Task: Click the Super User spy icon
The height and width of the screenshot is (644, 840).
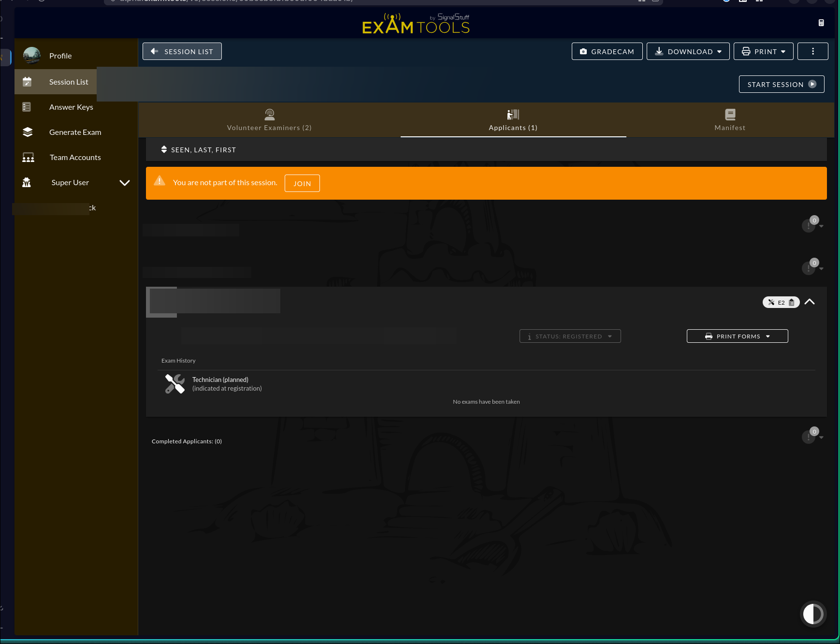Action: click(x=27, y=182)
